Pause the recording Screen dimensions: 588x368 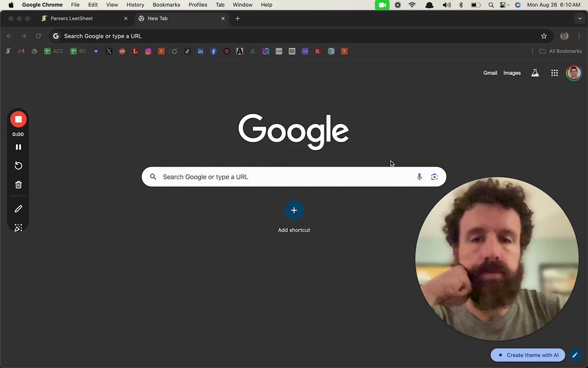(18, 147)
